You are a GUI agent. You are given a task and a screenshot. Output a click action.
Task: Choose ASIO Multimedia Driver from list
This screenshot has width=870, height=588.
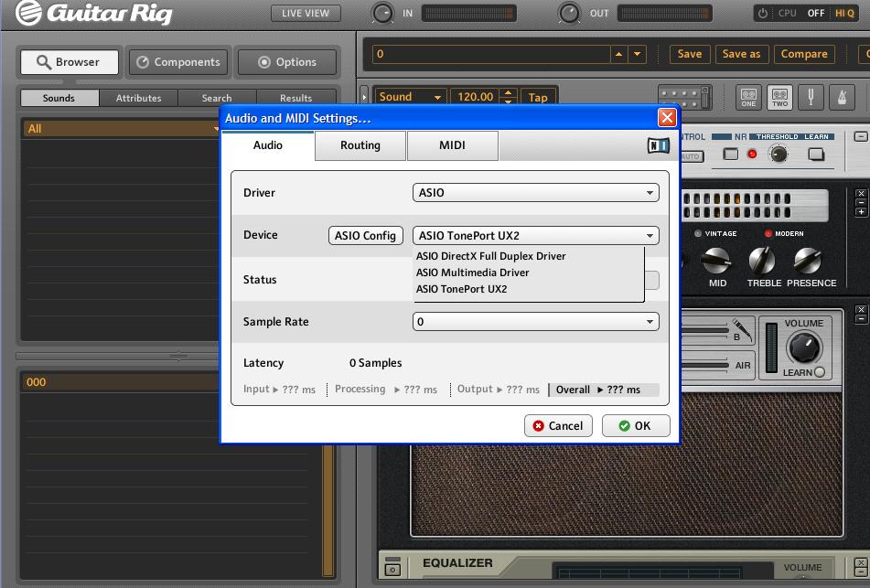coord(473,273)
